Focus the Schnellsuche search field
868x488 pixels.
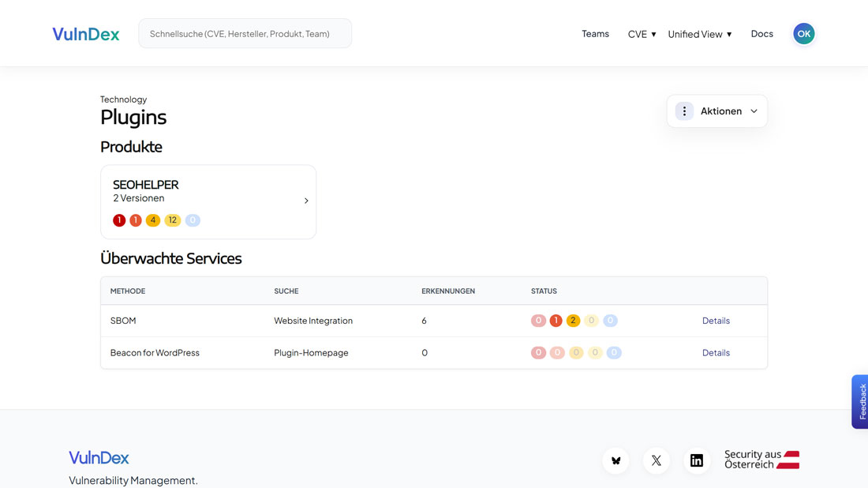coord(245,34)
